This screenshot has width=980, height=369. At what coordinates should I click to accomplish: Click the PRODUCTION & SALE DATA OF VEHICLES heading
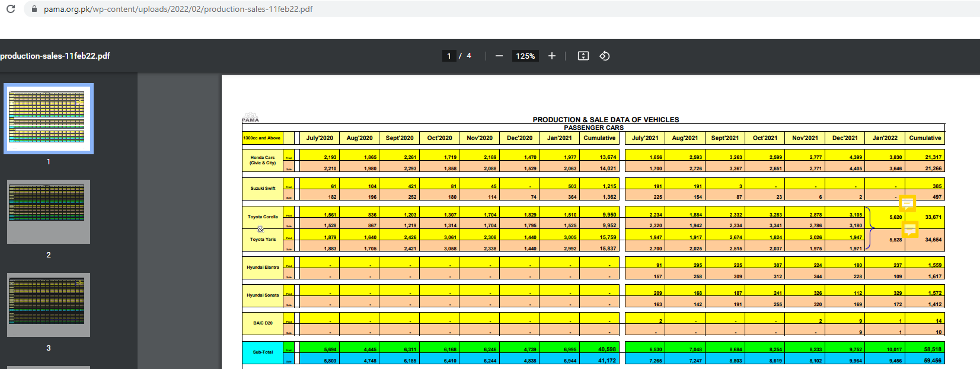coord(606,120)
